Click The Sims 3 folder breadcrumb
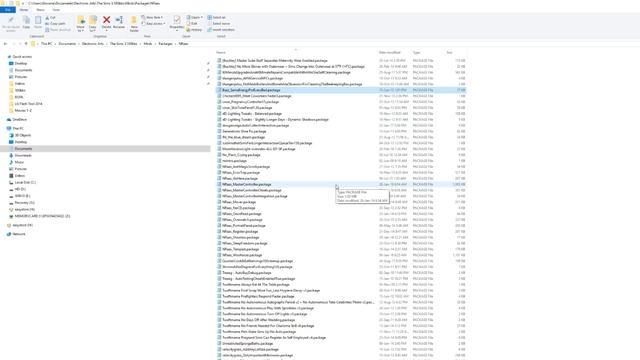The height and width of the screenshot is (360, 640). pyautogui.click(x=123, y=44)
